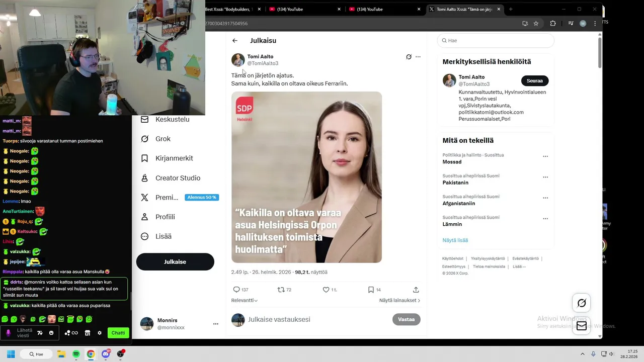Click Näytä lainaukset link
The image size is (644, 362).
(x=400, y=300)
